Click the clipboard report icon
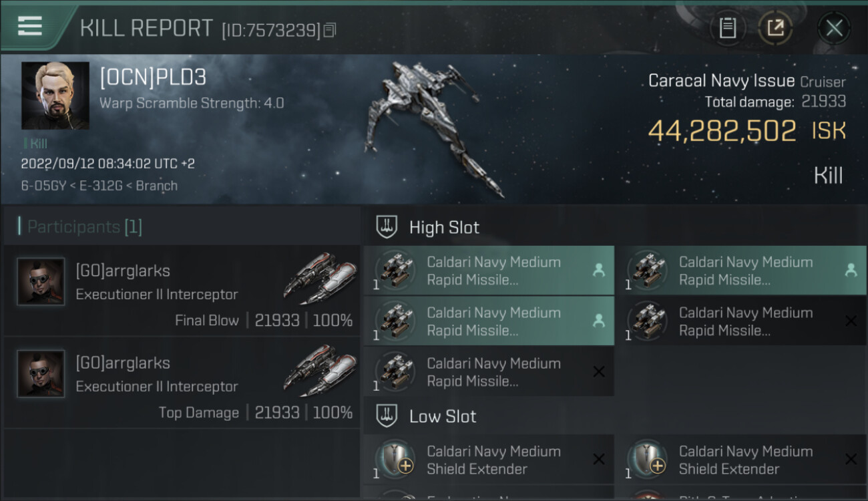Image resolution: width=868 pixels, height=501 pixels. click(727, 28)
